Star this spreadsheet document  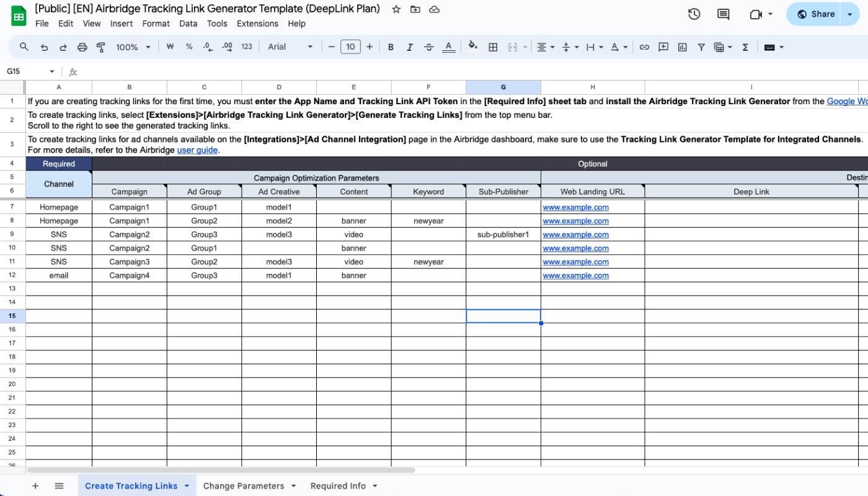(396, 9)
